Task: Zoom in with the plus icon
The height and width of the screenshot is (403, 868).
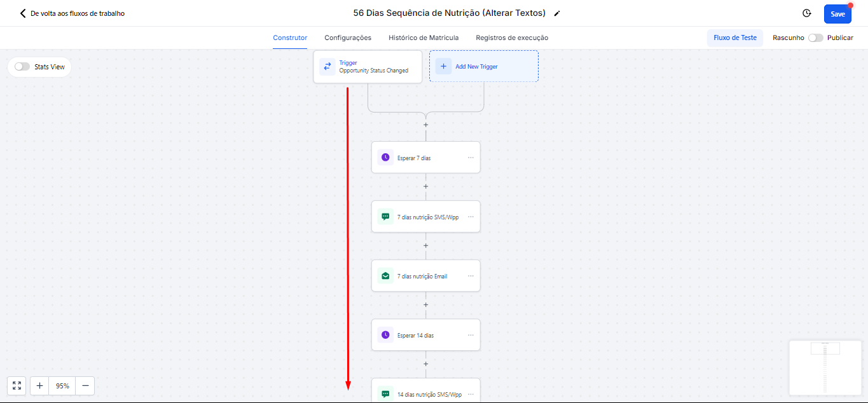Action: pyautogui.click(x=39, y=386)
